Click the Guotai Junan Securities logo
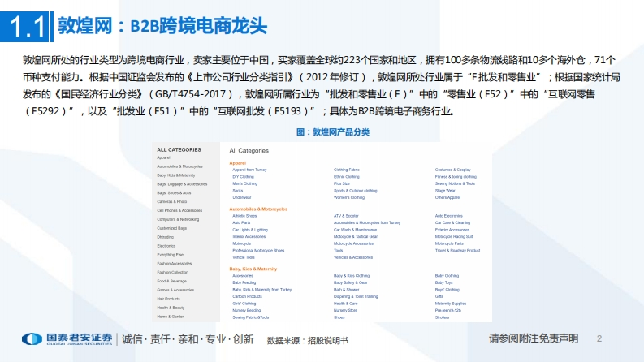This screenshot has width=644, height=362. pyautogui.click(x=67, y=339)
